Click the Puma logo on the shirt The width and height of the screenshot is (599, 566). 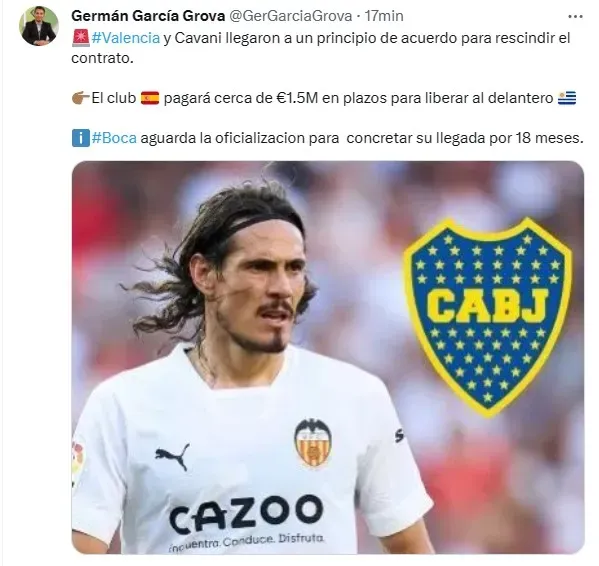point(173,456)
